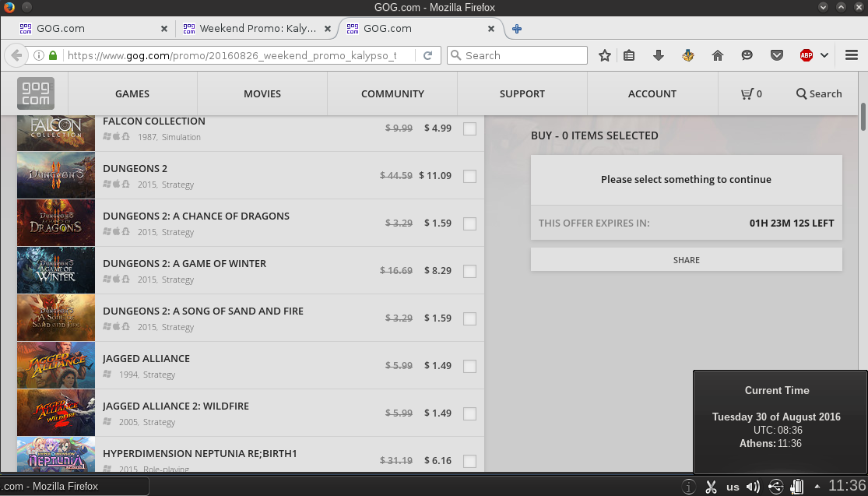Open the volume speaker tray icon
Screen dimensions: 868x496
(x=753, y=487)
